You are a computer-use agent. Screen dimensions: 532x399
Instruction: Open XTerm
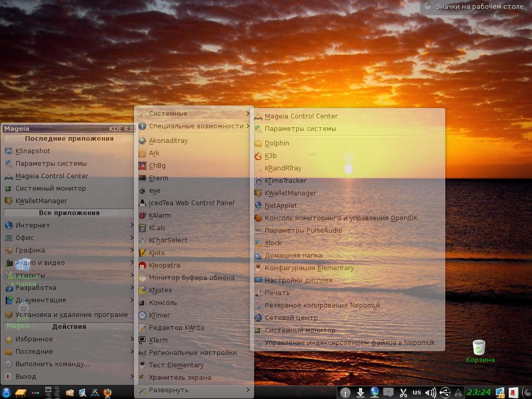click(x=194, y=340)
